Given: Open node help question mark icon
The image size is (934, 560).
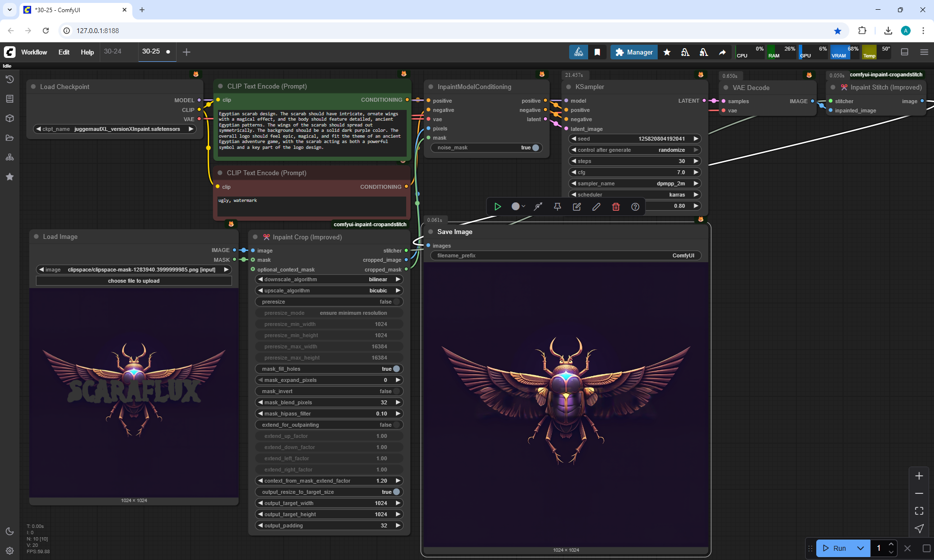Looking at the screenshot, I should coord(635,207).
